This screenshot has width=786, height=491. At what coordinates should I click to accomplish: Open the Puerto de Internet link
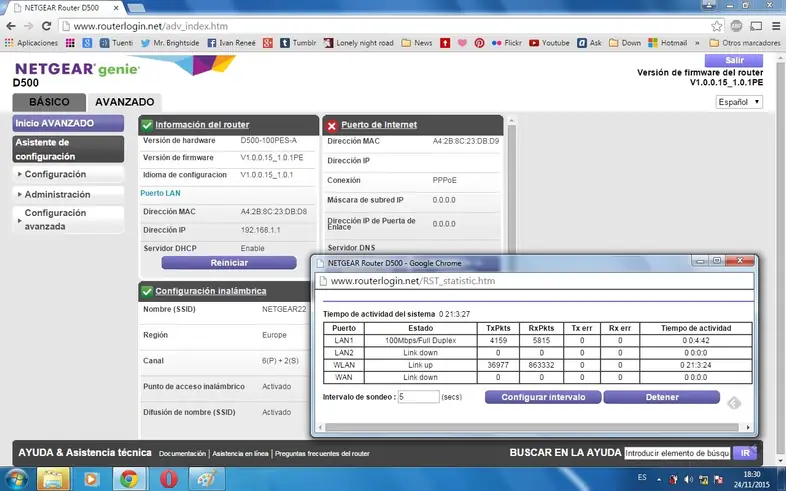pos(379,125)
